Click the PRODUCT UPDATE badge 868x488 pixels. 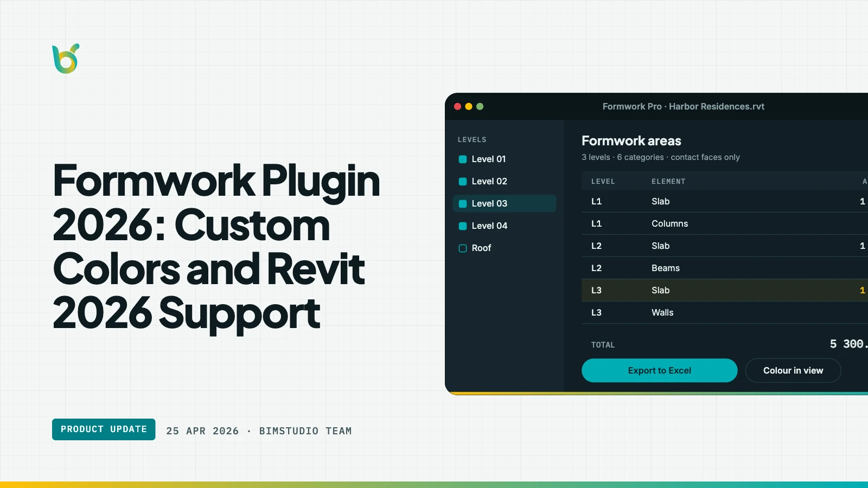point(104,429)
